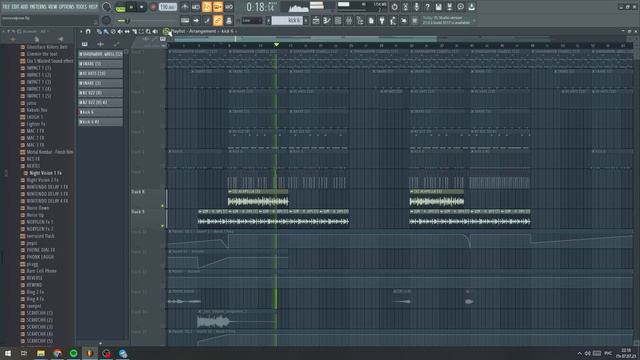Screen dimensions: 640x360
Task: Open the PATTERNS menu
Action: coord(39,7)
